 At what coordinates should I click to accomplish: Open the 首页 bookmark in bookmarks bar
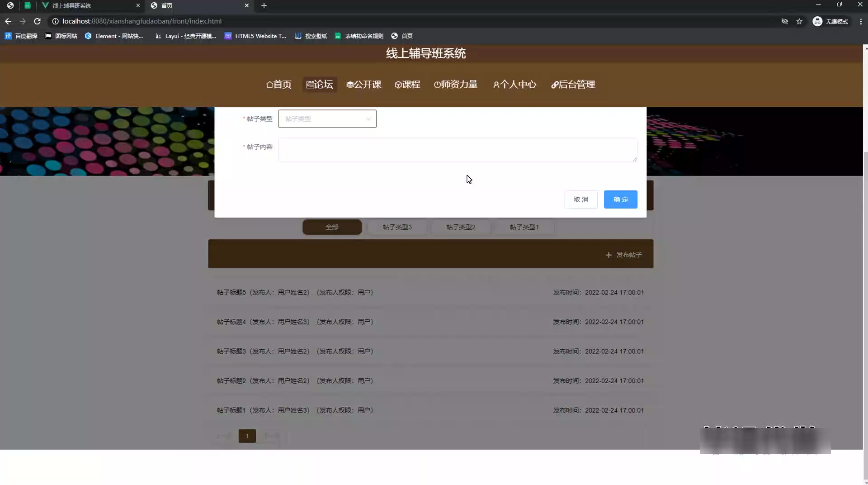(402, 36)
